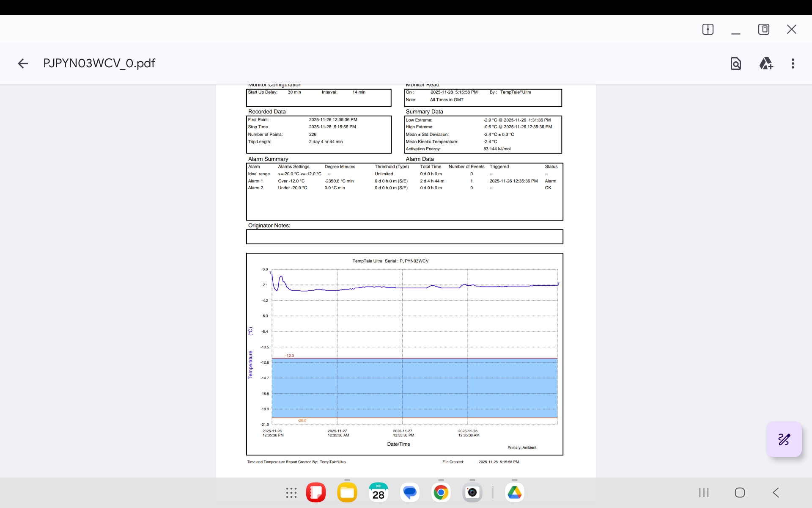The image size is (812, 508).
Task: Open the blue Messages app
Action: coord(409,492)
